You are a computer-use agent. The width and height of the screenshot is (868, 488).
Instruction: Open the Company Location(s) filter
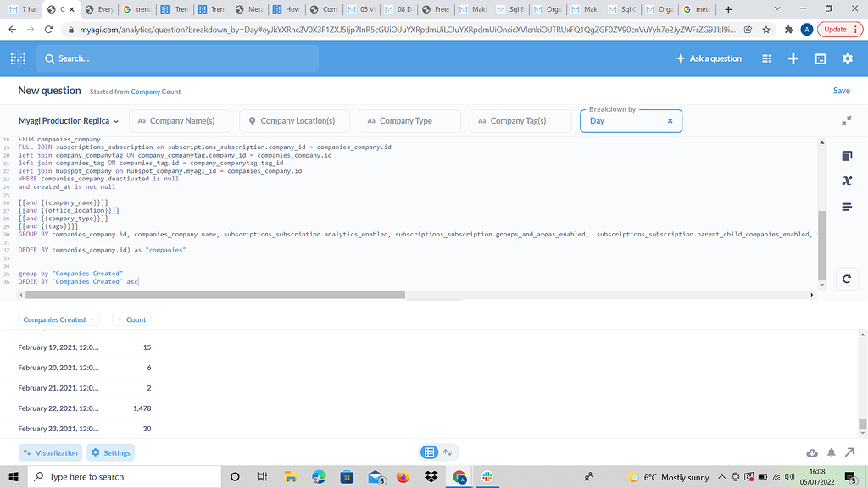pos(294,121)
